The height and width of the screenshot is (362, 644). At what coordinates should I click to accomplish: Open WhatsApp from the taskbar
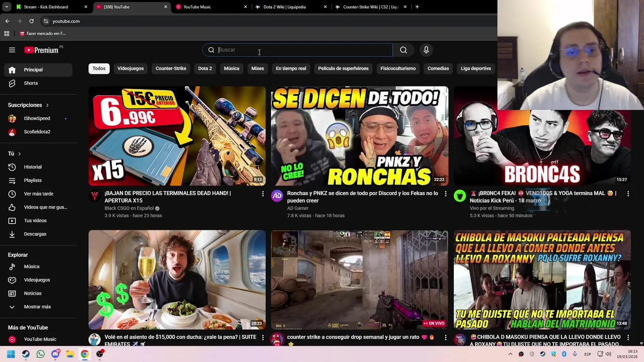[40, 354]
